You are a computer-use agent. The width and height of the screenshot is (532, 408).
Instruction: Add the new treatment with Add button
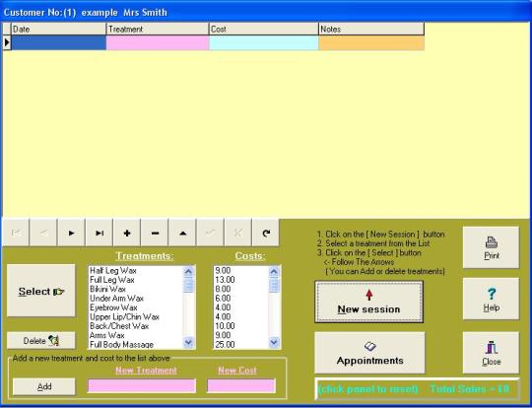[x=44, y=386]
